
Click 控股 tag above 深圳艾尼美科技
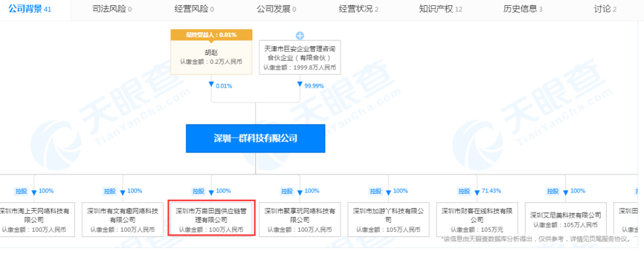pos(553,191)
